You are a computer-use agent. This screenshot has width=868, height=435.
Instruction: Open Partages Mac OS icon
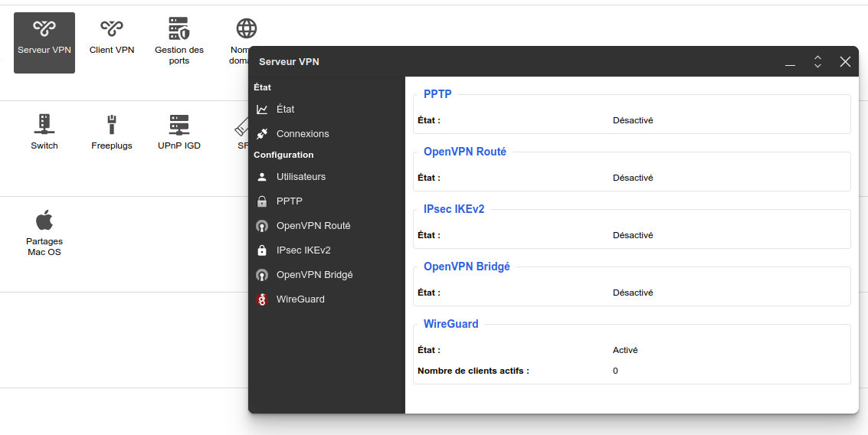(x=44, y=233)
